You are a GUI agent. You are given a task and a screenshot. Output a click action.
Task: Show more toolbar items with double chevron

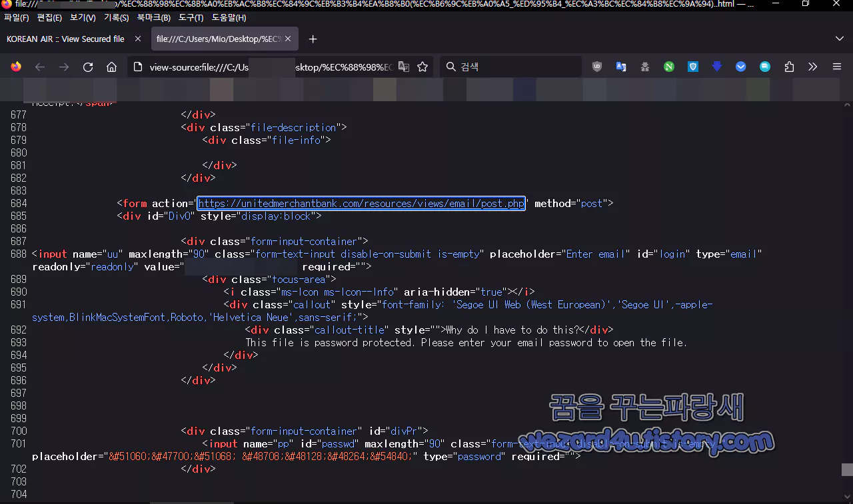[x=813, y=67]
